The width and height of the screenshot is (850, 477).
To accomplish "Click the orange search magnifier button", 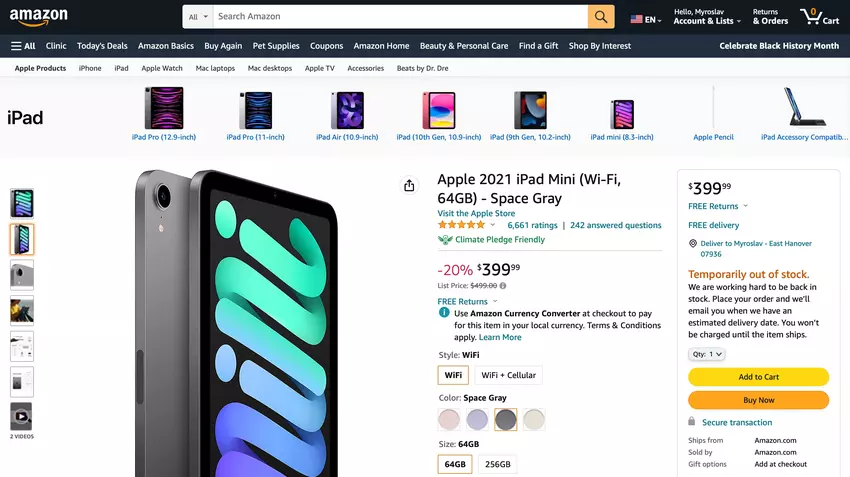I will pyautogui.click(x=601, y=17).
